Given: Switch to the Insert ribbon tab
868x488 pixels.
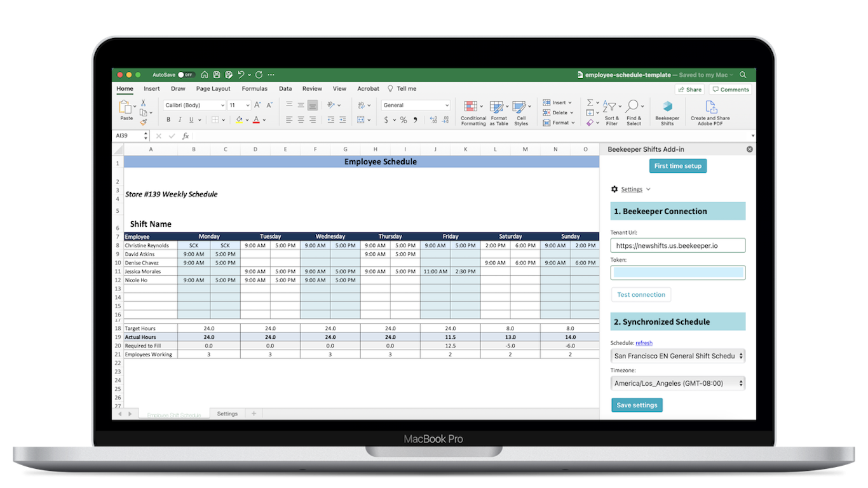Looking at the screenshot, I should click(x=152, y=89).
